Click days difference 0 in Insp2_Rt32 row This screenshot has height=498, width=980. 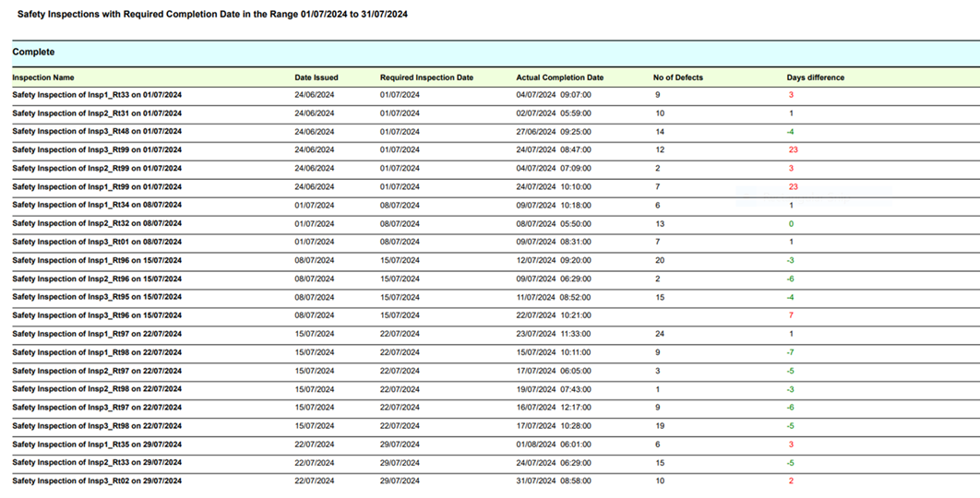coord(791,224)
